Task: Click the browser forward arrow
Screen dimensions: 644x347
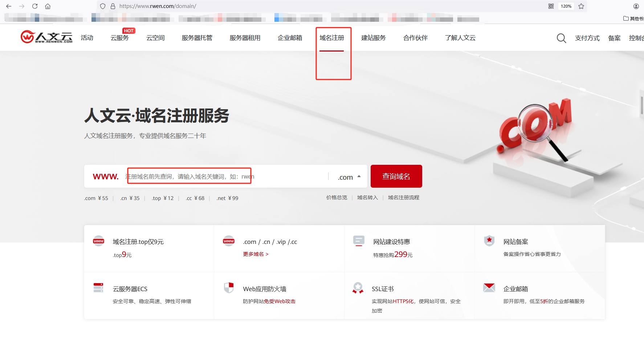Action: (22, 6)
